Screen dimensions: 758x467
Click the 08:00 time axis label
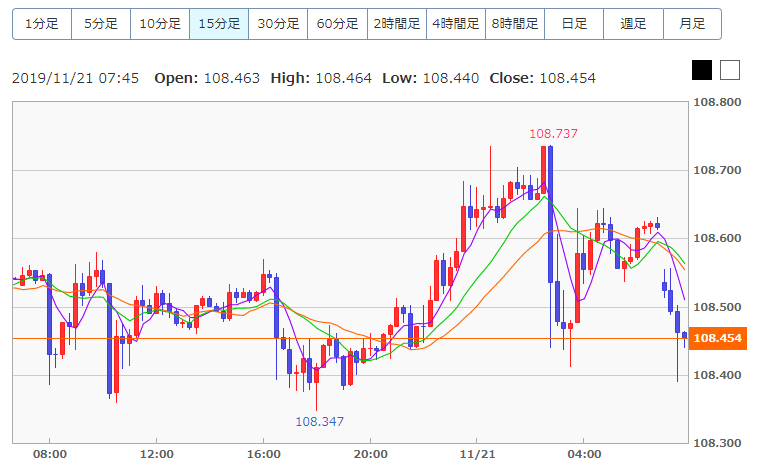point(50,454)
